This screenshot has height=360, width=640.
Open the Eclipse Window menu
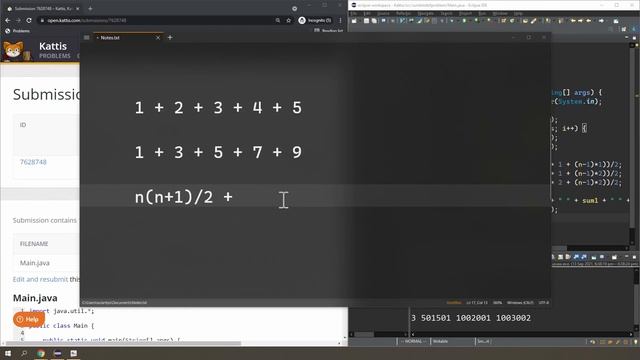[x=500, y=13]
